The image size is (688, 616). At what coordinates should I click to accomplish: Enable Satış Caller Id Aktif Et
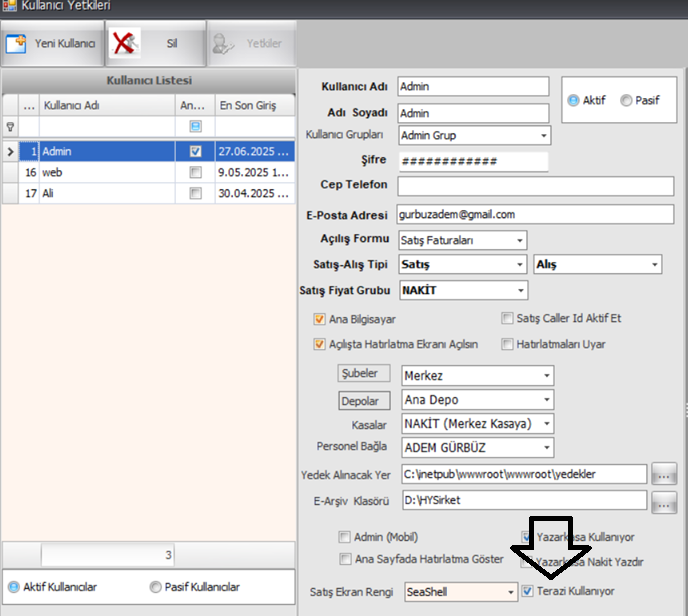click(x=508, y=319)
